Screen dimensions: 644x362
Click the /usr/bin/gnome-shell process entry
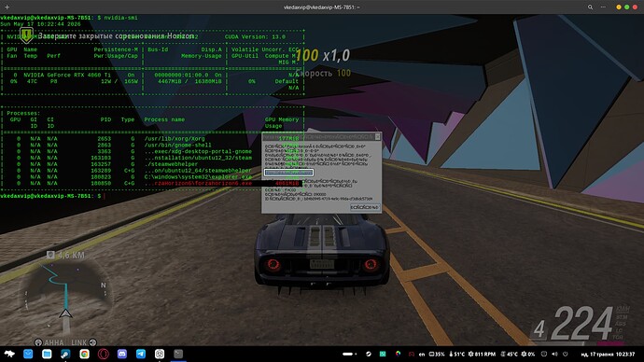(x=177, y=145)
